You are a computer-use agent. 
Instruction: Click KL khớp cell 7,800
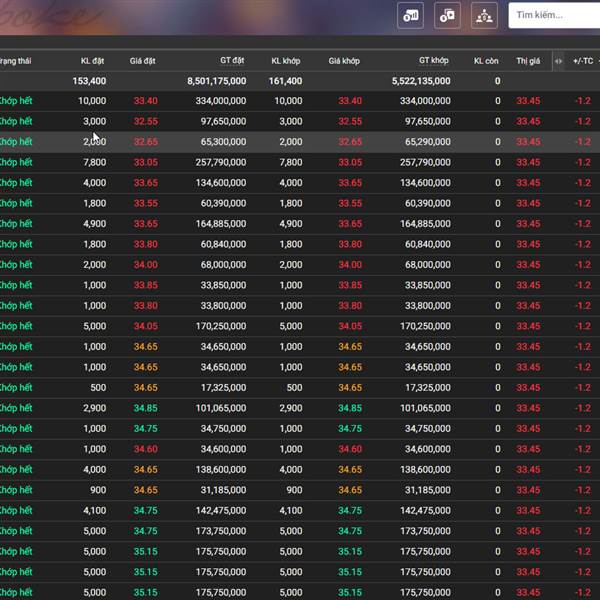(291, 162)
